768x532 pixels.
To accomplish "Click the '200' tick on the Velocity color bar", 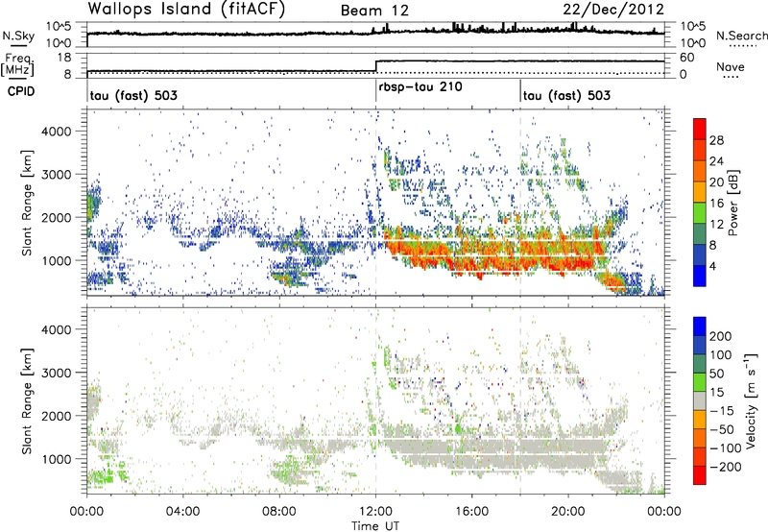I will (x=720, y=336).
